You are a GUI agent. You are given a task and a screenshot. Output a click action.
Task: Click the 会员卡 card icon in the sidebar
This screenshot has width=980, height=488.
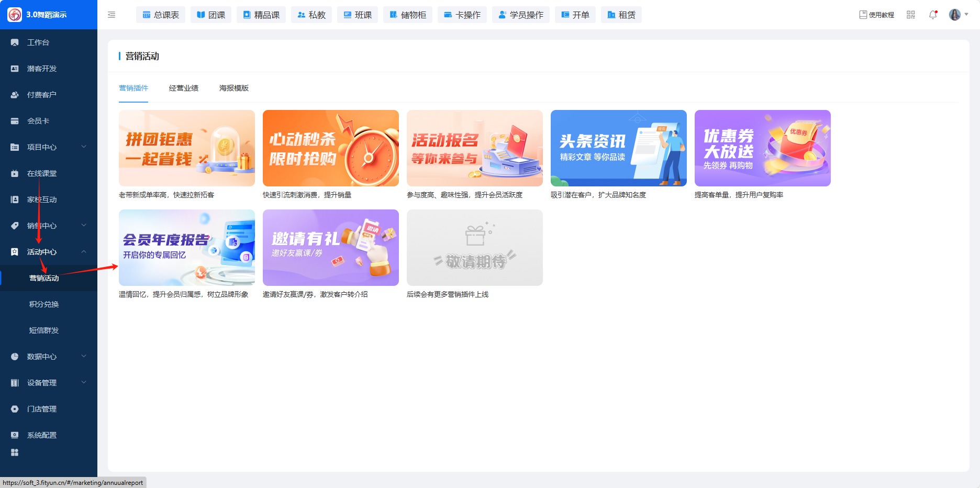click(15, 121)
